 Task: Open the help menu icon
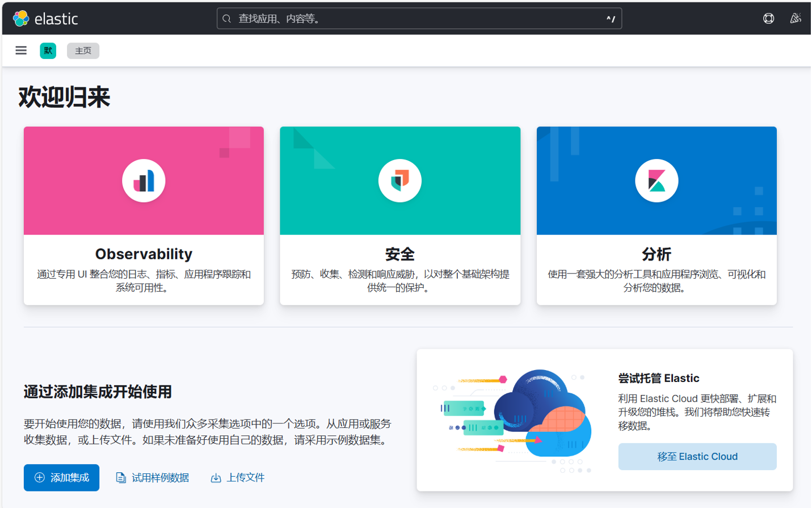(x=768, y=19)
